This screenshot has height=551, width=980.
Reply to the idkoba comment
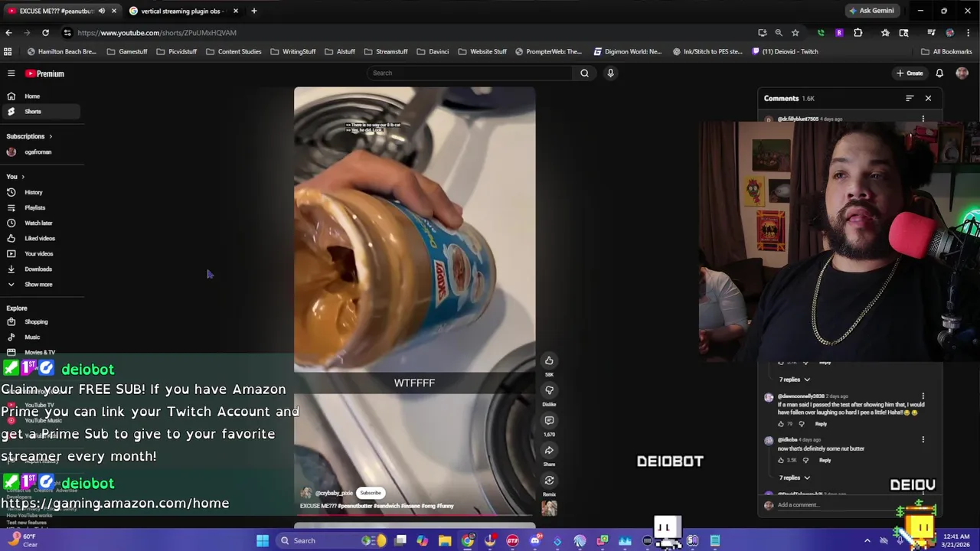click(x=825, y=461)
